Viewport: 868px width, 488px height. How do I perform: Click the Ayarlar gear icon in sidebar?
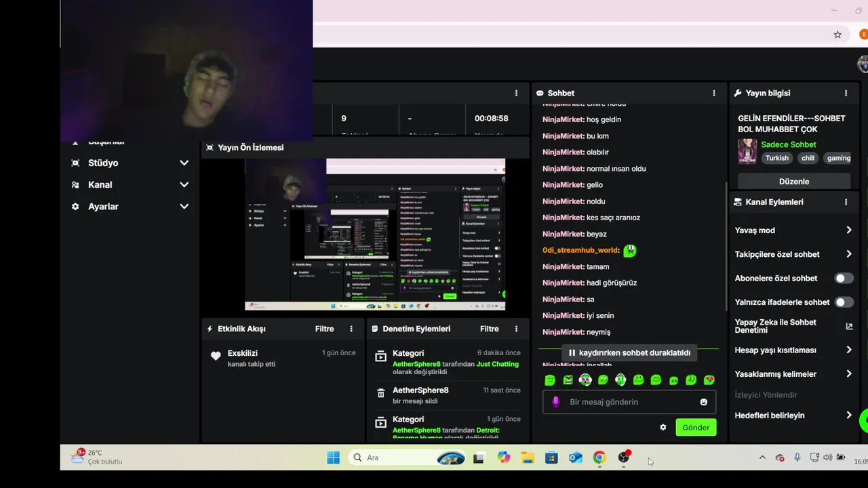[x=75, y=206]
